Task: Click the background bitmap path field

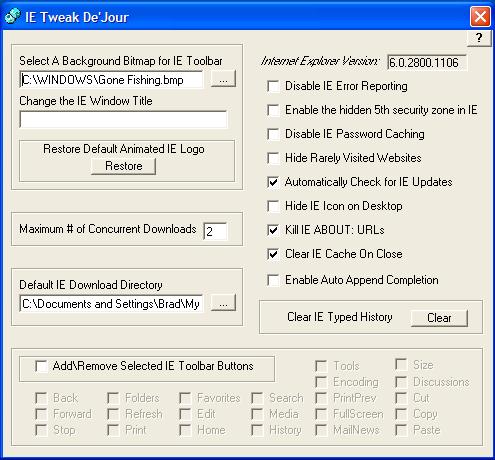Action: tap(111, 80)
